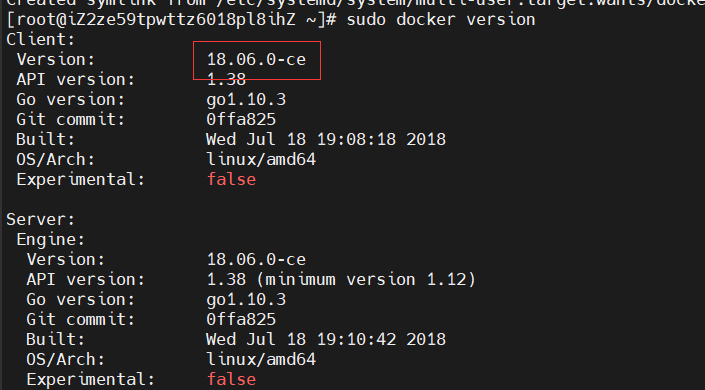The width and height of the screenshot is (705, 390).
Task: Click the red 'false' under Server Experimental
Action: pos(231,379)
